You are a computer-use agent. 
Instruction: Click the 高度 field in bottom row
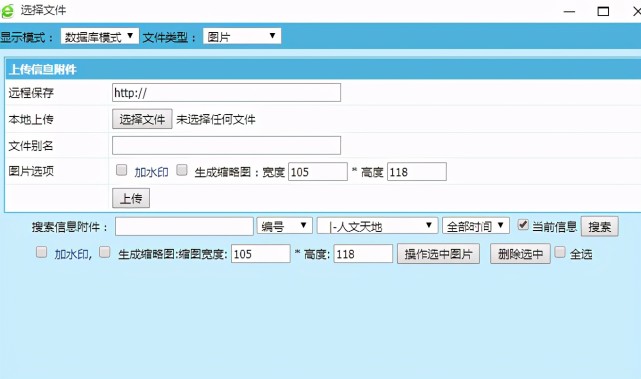point(363,254)
